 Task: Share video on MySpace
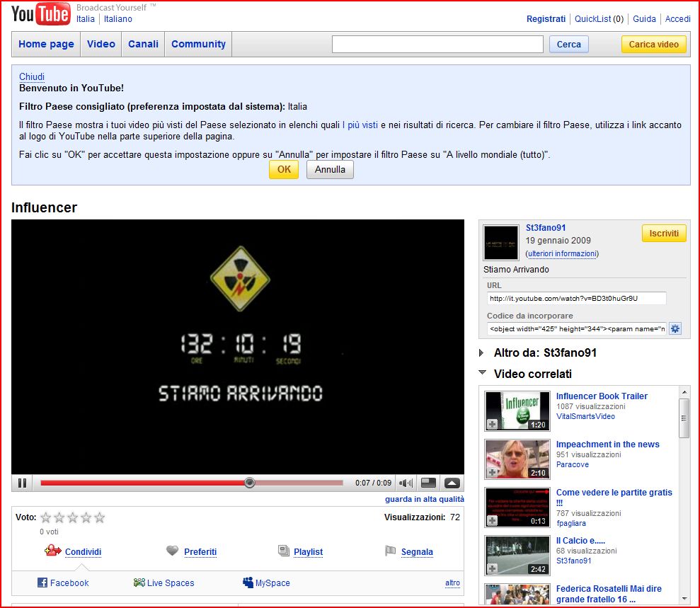[266, 583]
